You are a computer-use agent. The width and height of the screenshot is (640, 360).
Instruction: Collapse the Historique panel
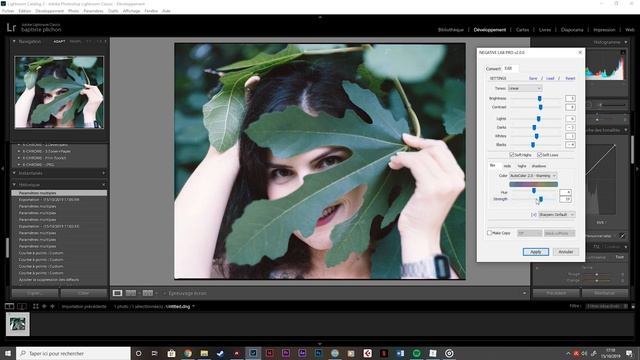(14, 184)
